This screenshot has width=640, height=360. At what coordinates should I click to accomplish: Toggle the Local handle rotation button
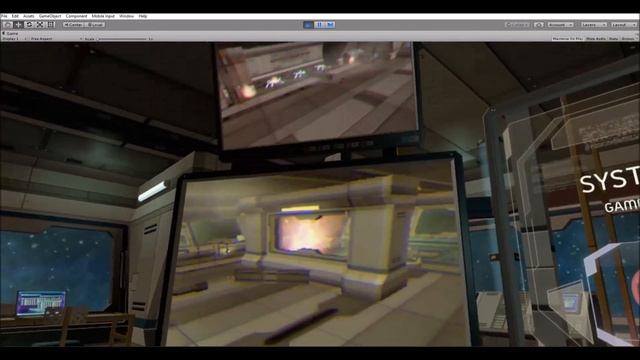pos(96,25)
